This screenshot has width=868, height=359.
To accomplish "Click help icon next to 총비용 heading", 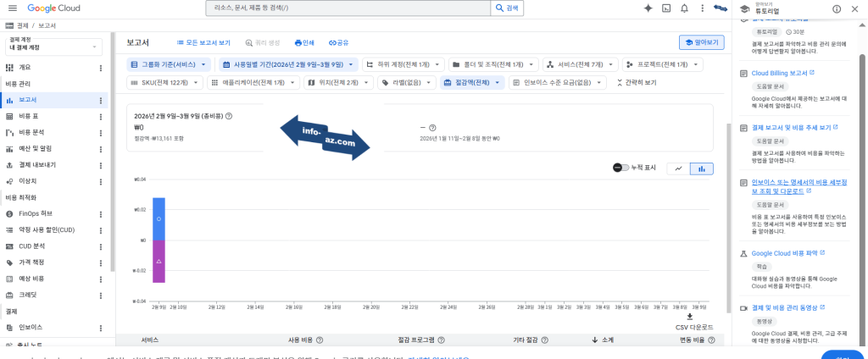I will click(229, 116).
